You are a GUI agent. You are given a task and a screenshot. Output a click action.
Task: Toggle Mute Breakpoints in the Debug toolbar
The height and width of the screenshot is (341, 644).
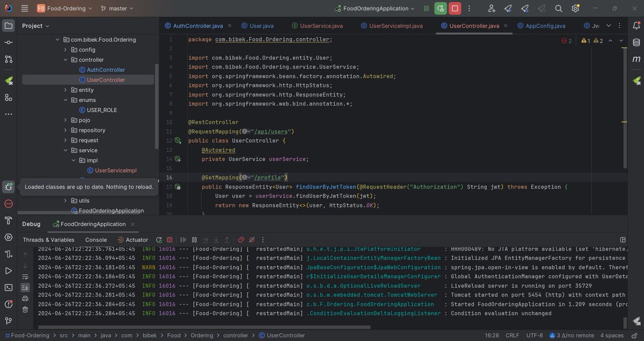coord(252,240)
